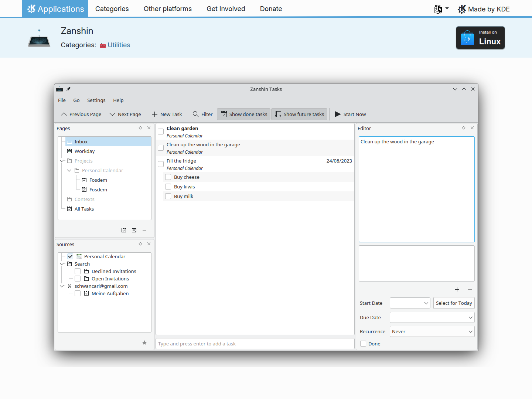Check off Buy cheese subtask

click(168, 177)
